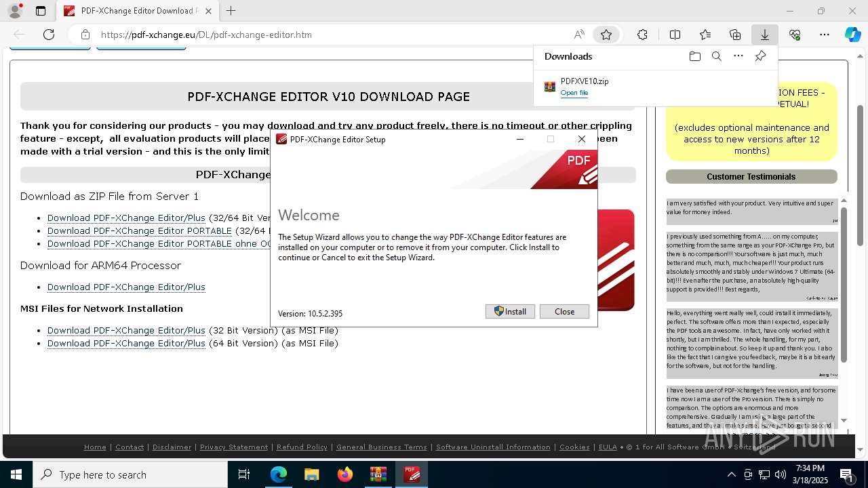
Task: Click PDFXVE10.zip file entry
Action: pyautogui.click(x=656, y=86)
